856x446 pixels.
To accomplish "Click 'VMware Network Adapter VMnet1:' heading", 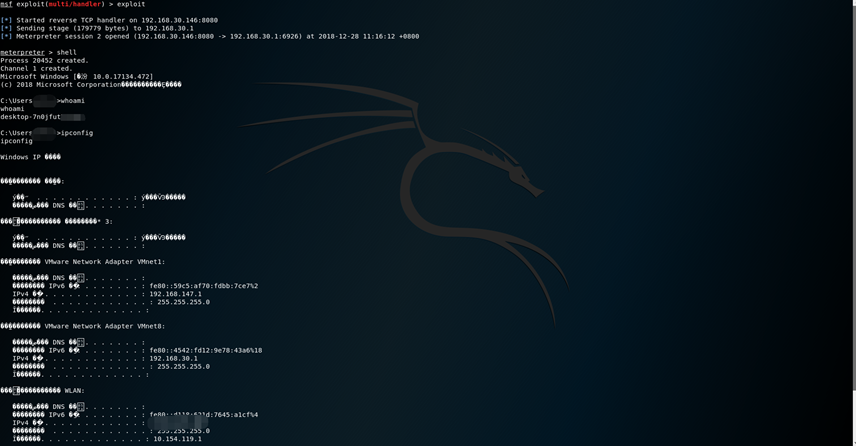I will (82, 262).
